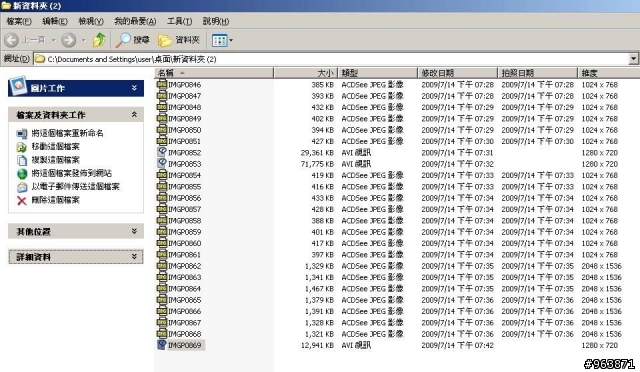640x372 pixels.
Task: Open the 說明(H) menu
Action: pyautogui.click(x=216, y=21)
